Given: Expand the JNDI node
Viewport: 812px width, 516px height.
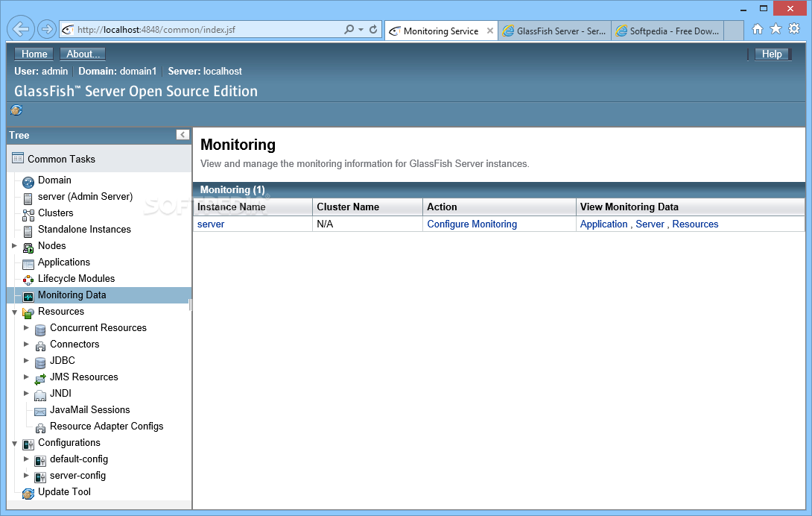Looking at the screenshot, I should [26, 393].
